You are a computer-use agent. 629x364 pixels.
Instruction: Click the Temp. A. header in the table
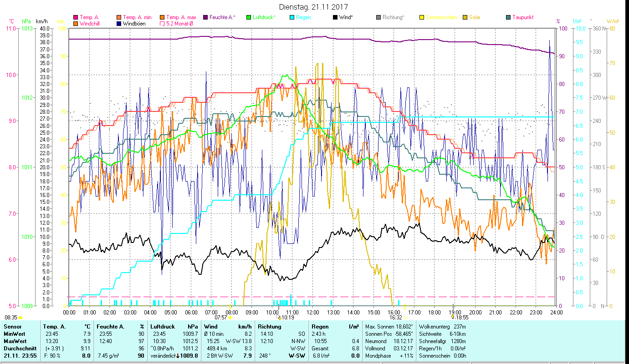click(x=54, y=327)
